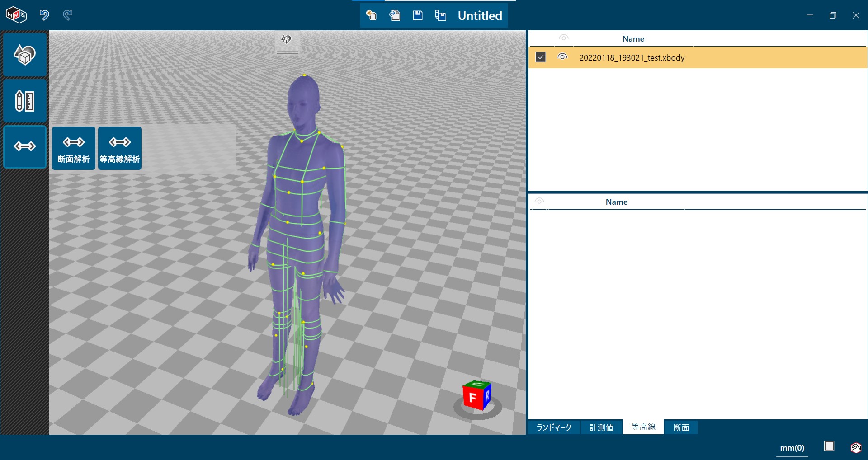Screen dimensions: 868x460
Task: Save the current project
Action: coord(418,15)
